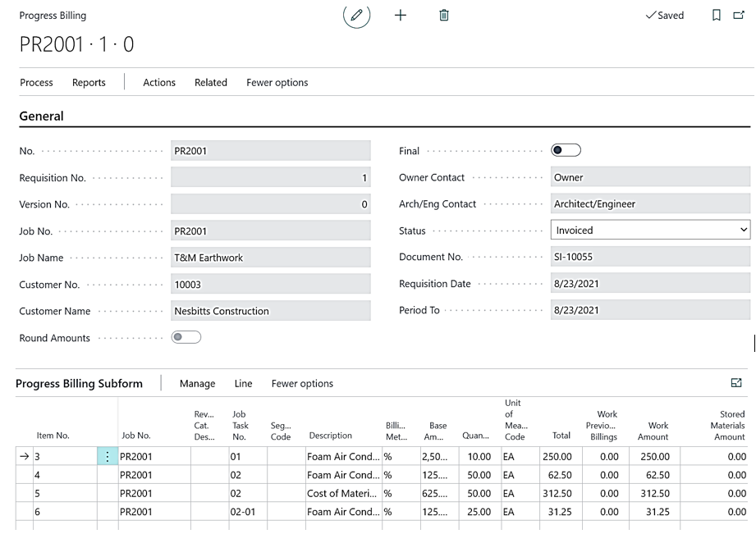This screenshot has height=534, width=756.
Task: Click the Work Amount column header
Action: [653, 431]
